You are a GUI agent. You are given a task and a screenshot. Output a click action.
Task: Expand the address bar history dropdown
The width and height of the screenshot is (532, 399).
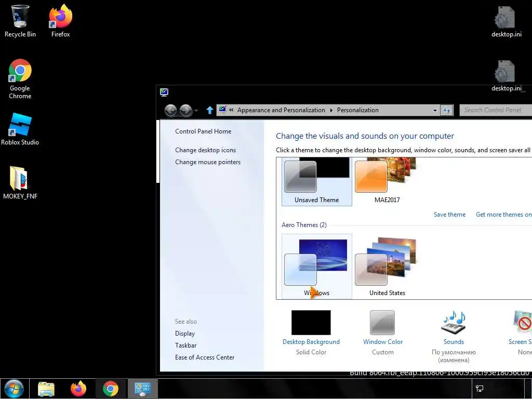pyautogui.click(x=435, y=110)
